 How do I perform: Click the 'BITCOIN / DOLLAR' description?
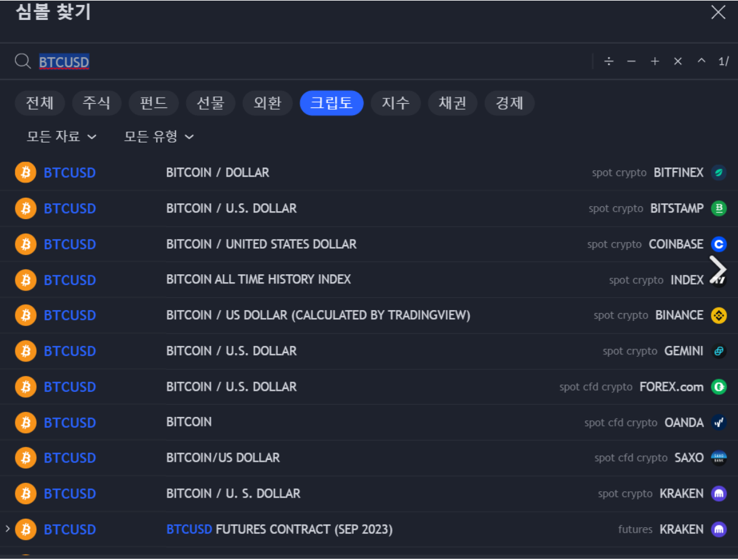tap(218, 172)
